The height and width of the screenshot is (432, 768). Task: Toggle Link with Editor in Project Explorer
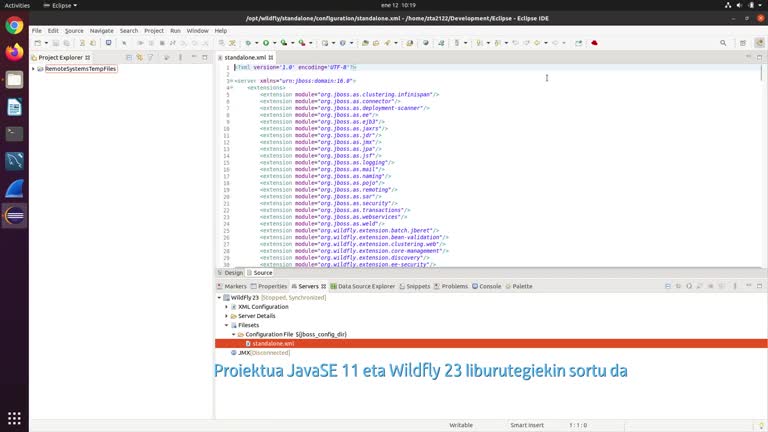140,57
